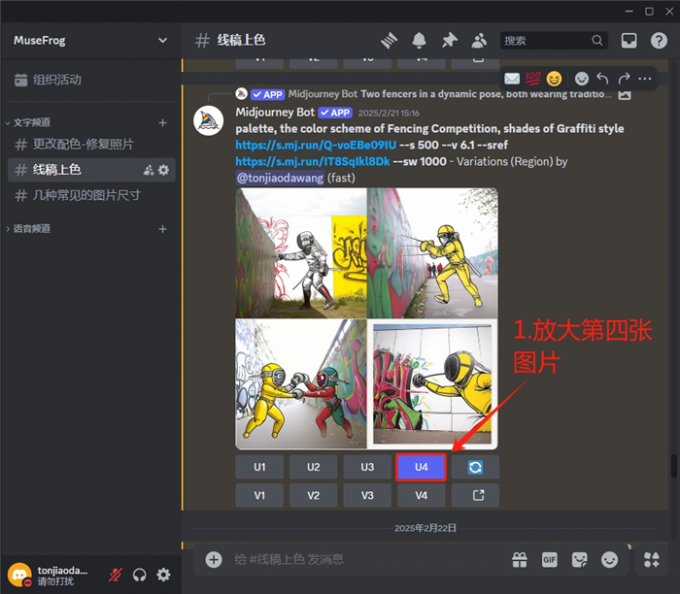The image size is (680, 594).
Task: Click Midjourney Bot username in message
Action: [x=275, y=112]
